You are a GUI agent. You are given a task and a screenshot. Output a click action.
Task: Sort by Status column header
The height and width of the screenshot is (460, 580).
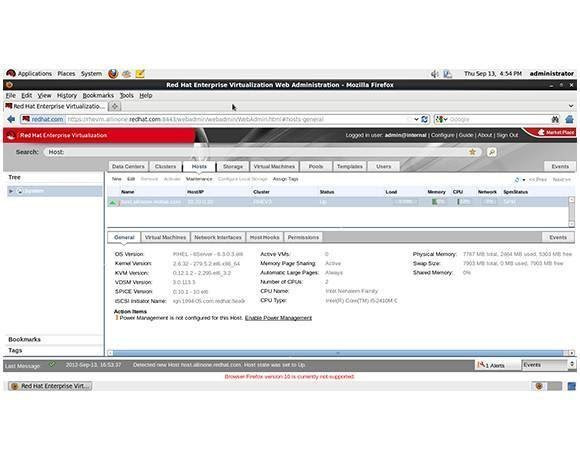click(x=327, y=192)
